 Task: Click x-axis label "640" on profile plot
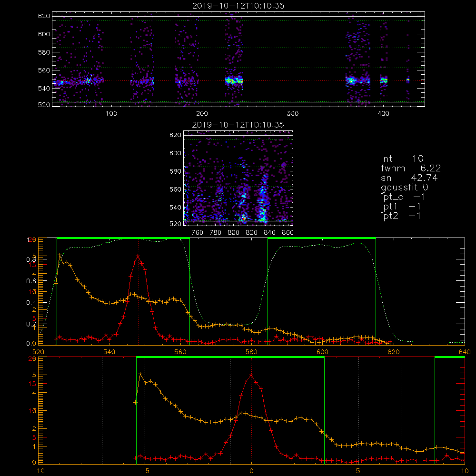coord(465,352)
